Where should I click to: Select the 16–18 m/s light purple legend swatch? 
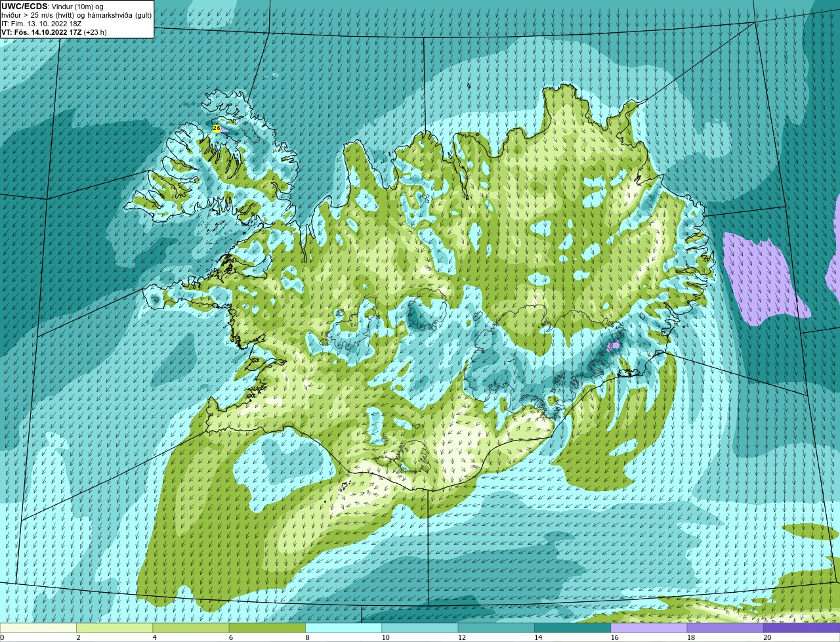(x=649, y=628)
